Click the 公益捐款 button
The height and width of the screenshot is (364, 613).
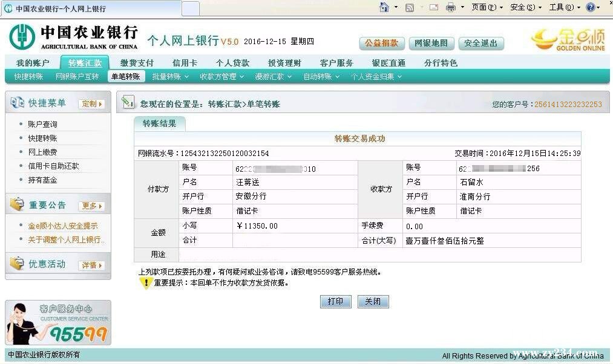pos(382,43)
